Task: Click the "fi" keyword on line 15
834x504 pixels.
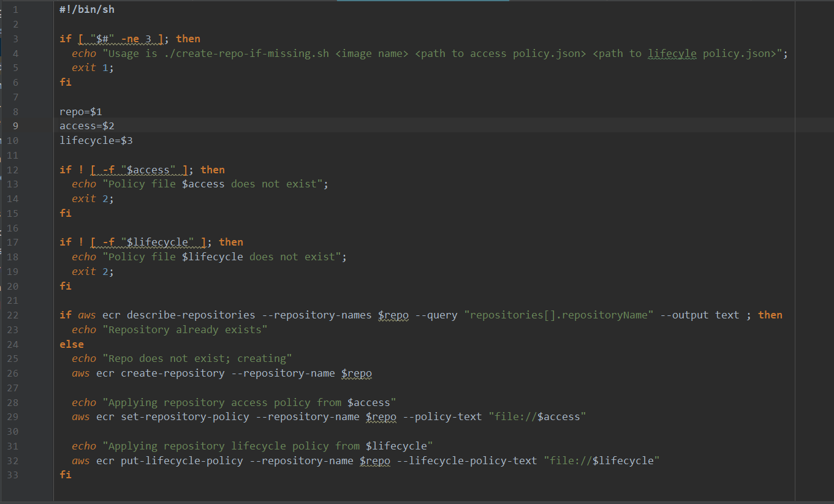Action: click(66, 214)
